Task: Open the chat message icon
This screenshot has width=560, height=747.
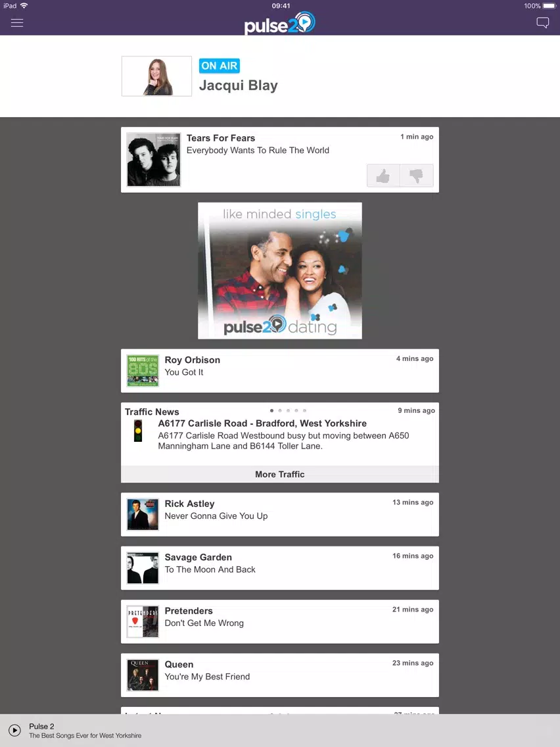Action: coord(542,23)
